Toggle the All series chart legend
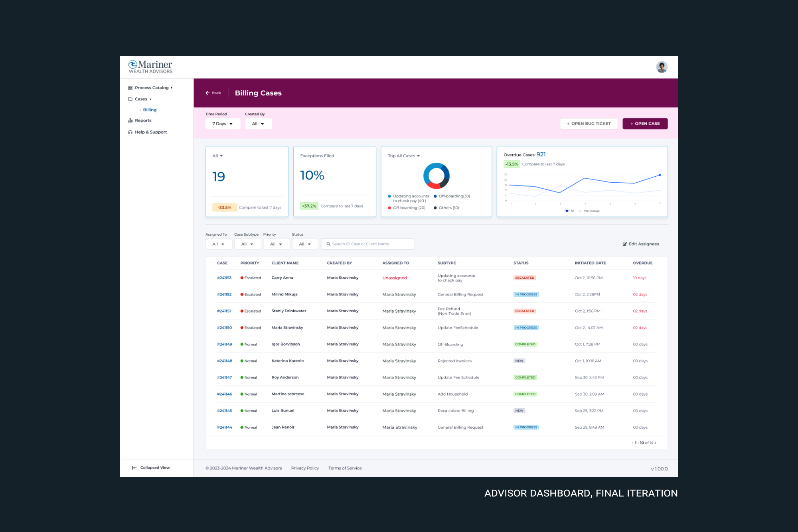The image size is (798, 532). pos(569,211)
